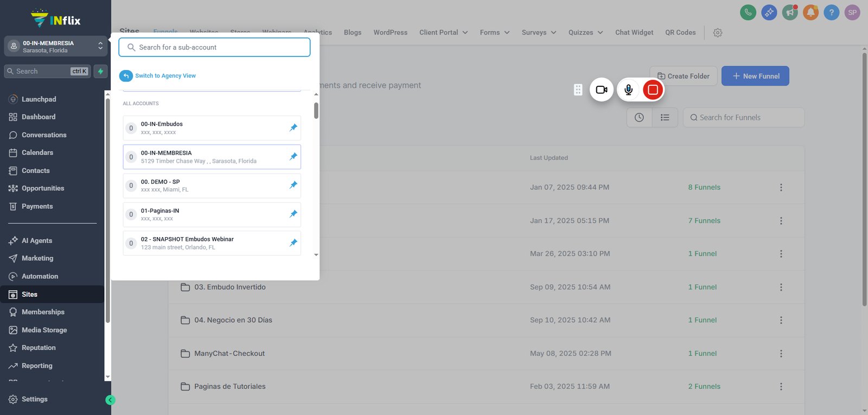The image size is (868, 415).
Task: Click the Search for Funnels field
Action: [x=744, y=117]
